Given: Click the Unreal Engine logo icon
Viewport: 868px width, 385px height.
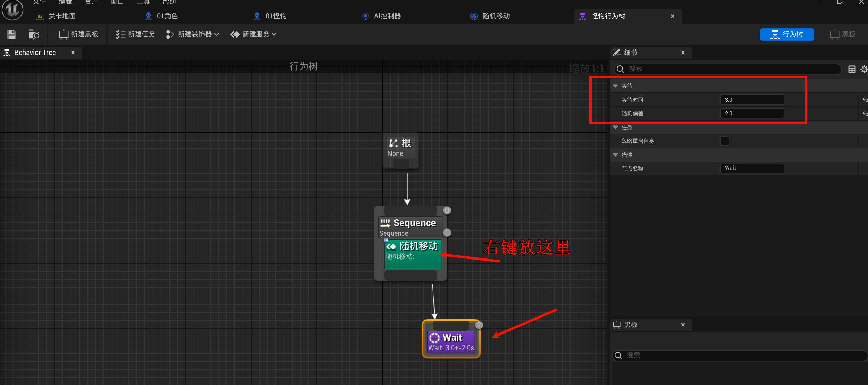Looking at the screenshot, I should [12, 10].
